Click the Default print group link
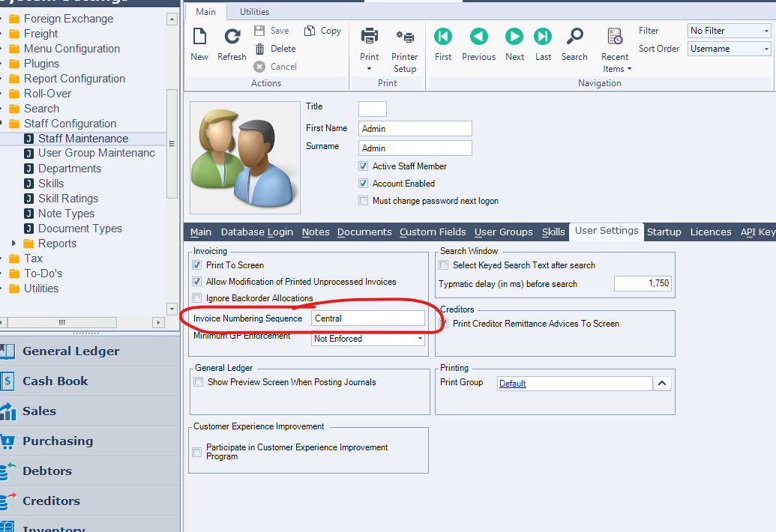This screenshot has height=532, width=776. 513,384
